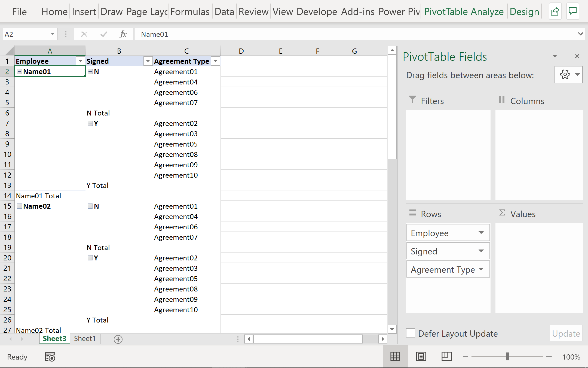Screen dimensions: 588x368
Task: Collapse the Name02 employee group
Action: coord(19,206)
